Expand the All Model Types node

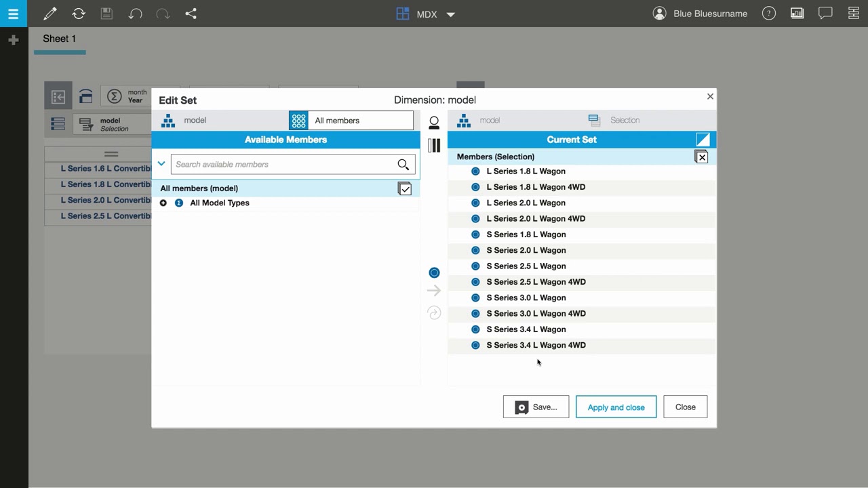click(163, 203)
